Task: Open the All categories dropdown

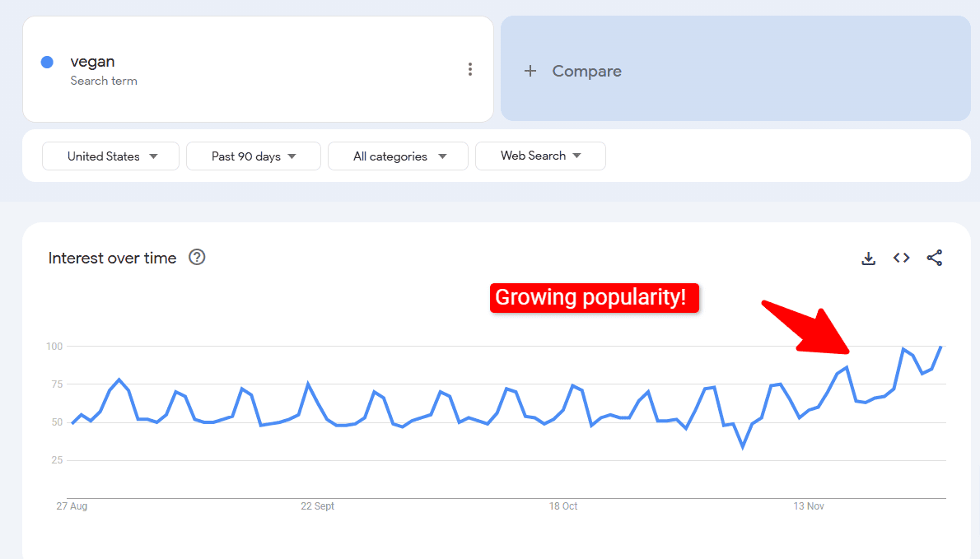Action: coord(398,156)
